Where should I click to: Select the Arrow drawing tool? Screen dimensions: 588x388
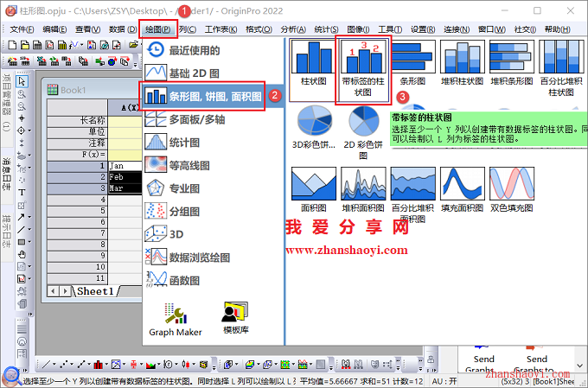pos(21,217)
